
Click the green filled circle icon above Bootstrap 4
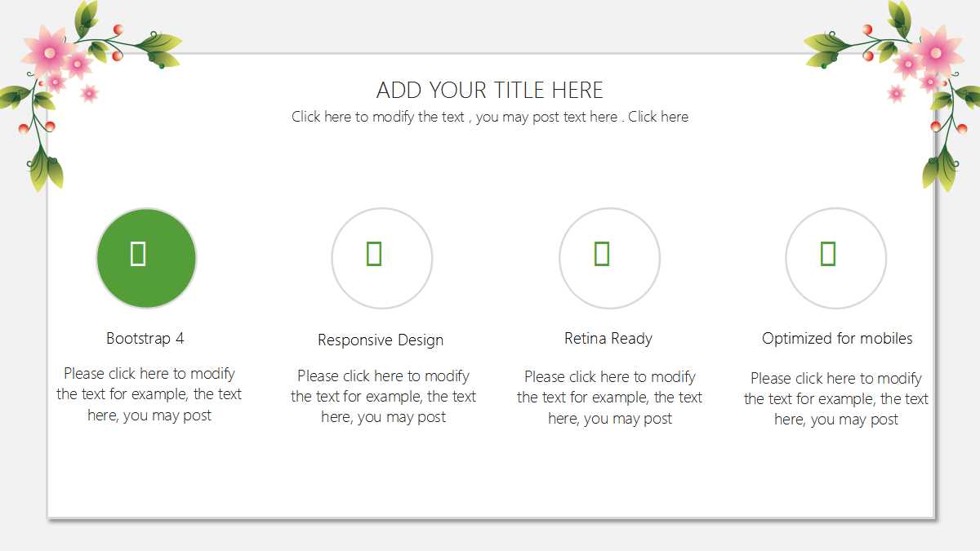[x=146, y=258]
